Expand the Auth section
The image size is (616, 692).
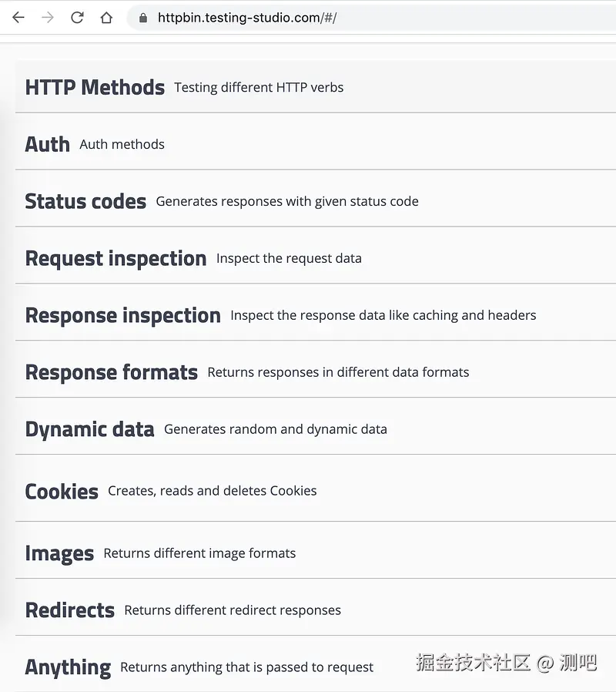pos(47,144)
